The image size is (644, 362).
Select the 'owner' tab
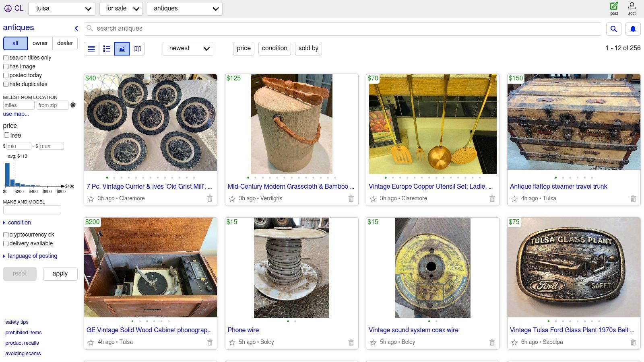[40, 43]
